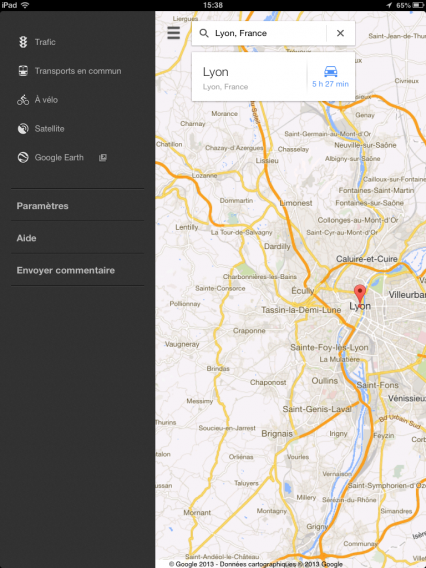
Task: Tap the red pin on Lyon
Action: (x=360, y=293)
